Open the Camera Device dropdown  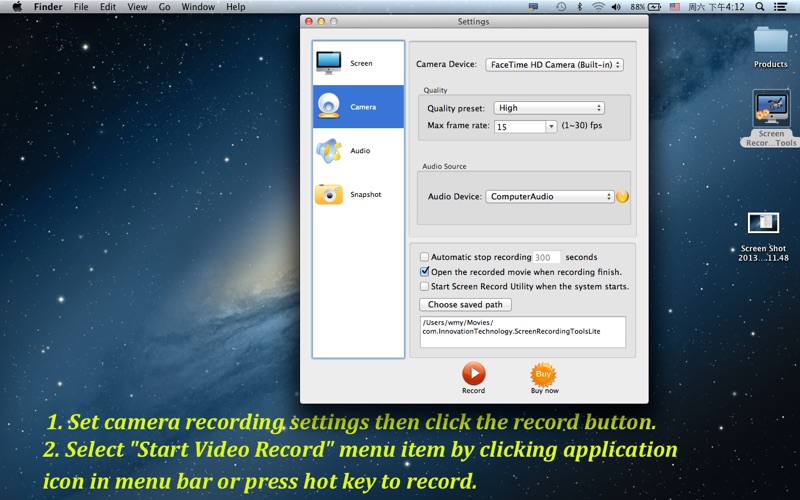pyautogui.click(x=554, y=65)
